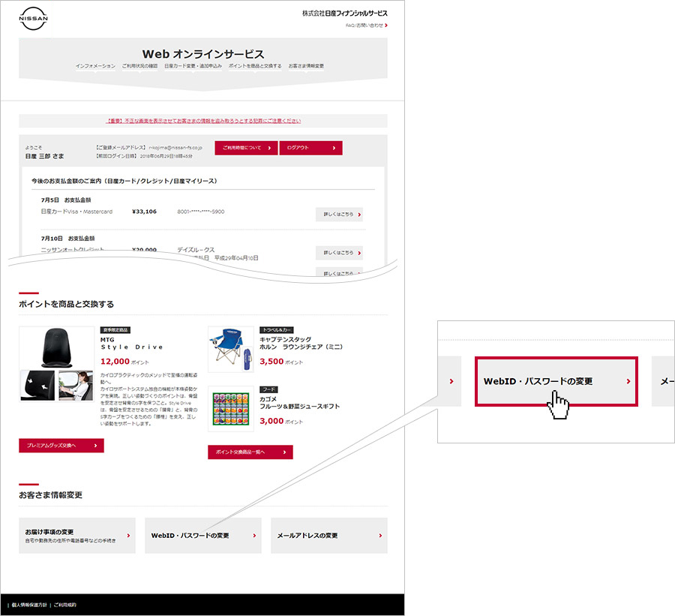This screenshot has width=675, height=616.
Task: Click the card number 8001-****-****-5900
Action: [x=200, y=212]
